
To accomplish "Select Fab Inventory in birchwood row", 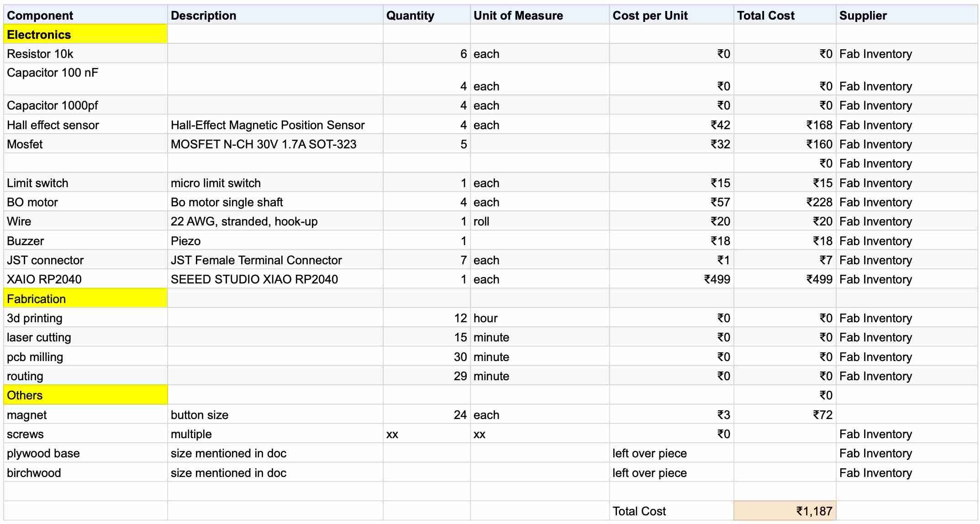I will pyautogui.click(x=906, y=472).
